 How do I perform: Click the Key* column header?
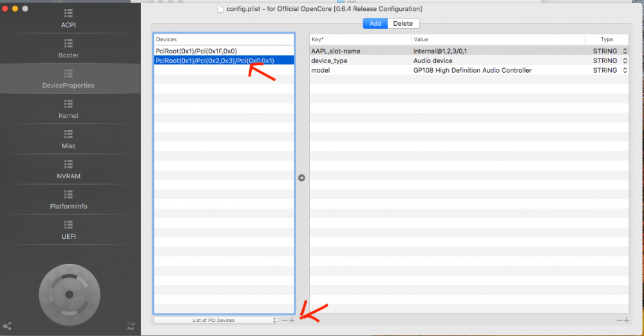click(361, 39)
